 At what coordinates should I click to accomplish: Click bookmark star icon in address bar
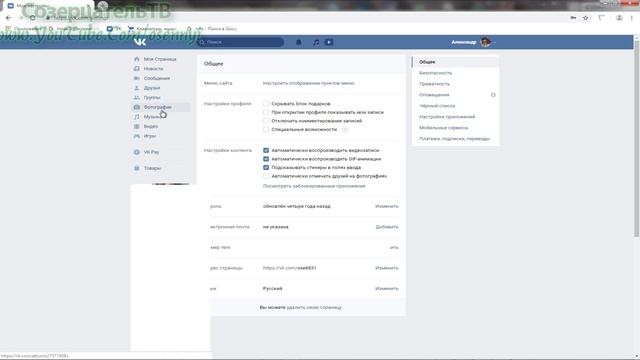(x=585, y=18)
